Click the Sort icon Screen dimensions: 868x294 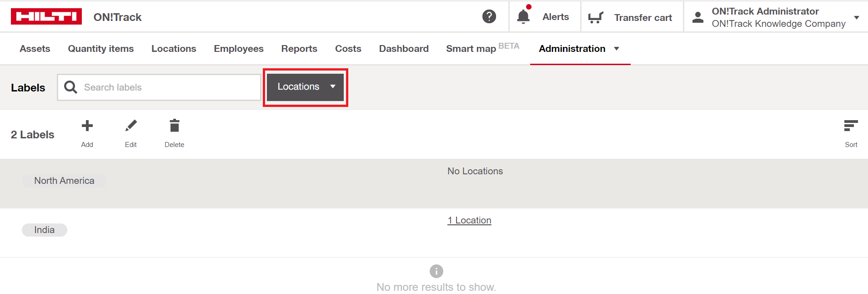tap(850, 126)
